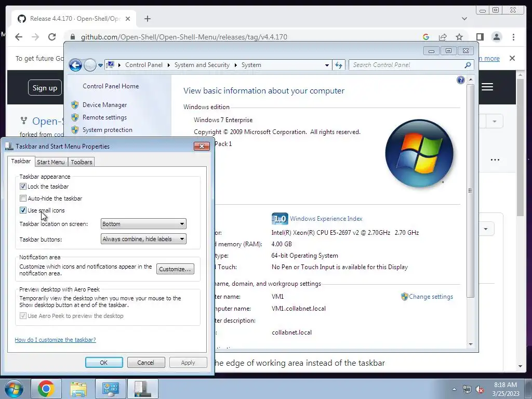Viewport: 532px width, 399px height.
Task: Close Taskbar and Start Menu Properties
Action: pyautogui.click(x=202, y=146)
